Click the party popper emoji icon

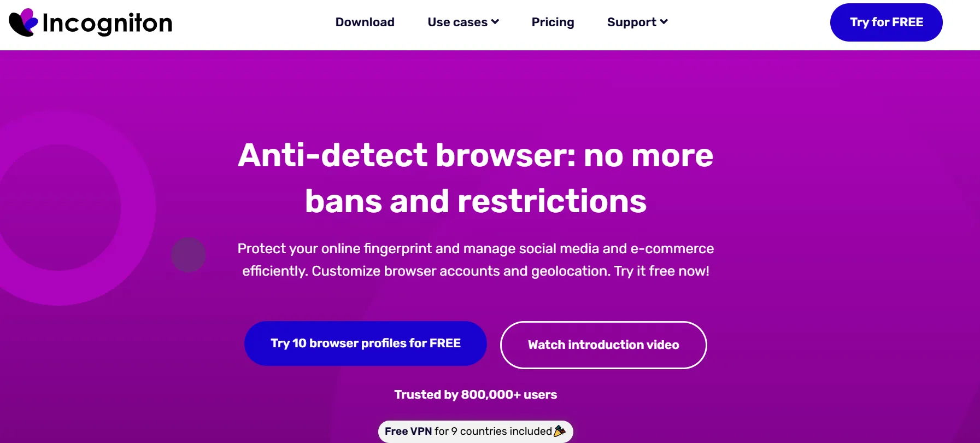(x=559, y=431)
